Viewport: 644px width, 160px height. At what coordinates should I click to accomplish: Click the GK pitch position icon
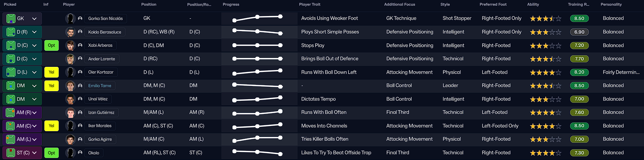(11, 18)
